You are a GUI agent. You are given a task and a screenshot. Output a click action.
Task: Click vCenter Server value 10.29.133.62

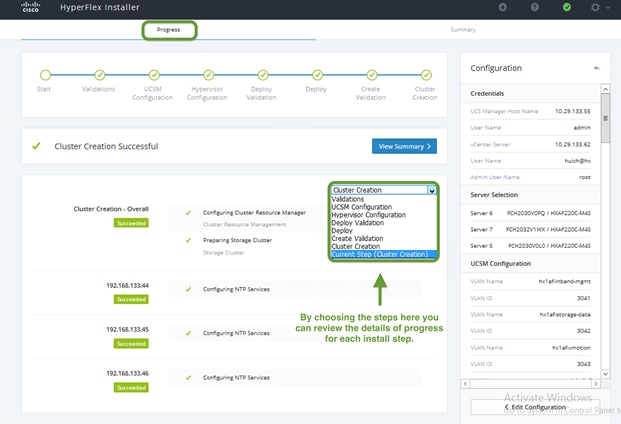(x=573, y=145)
